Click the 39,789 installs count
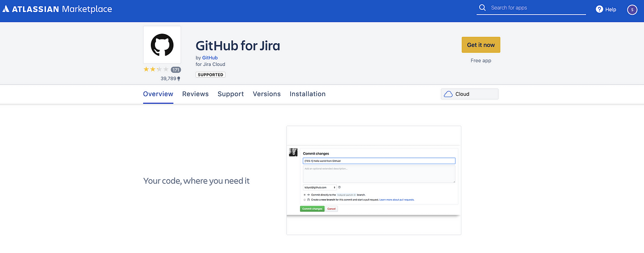Image resolution: width=644 pixels, height=253 pixels. (x=168, y=79)
